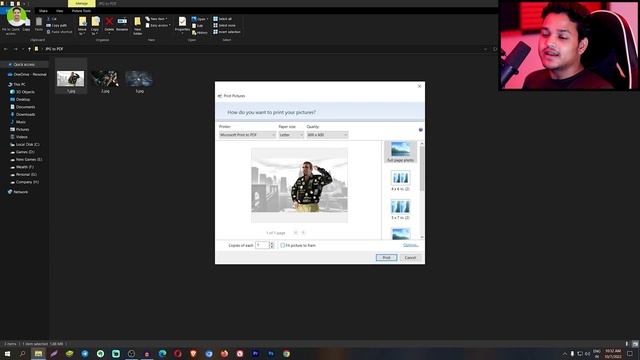This screenshot has height=360, width=640.
Task: Open the Options link in print dialog
Action: coord(410,245)
